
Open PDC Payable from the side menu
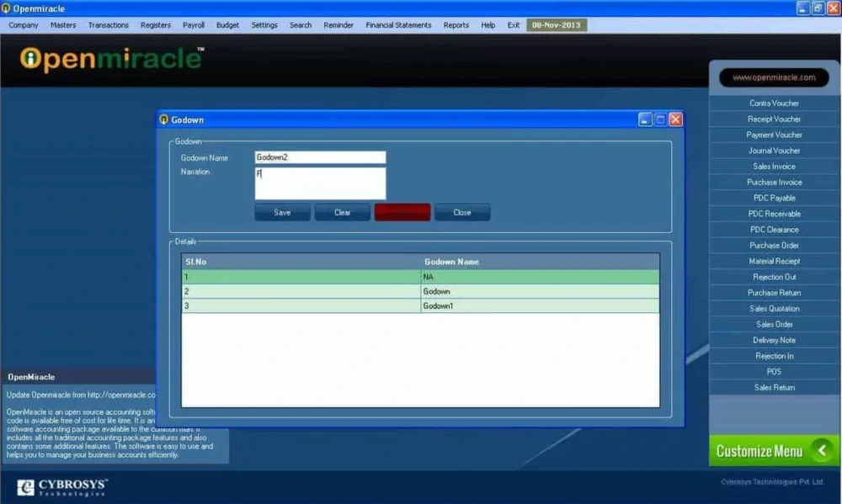[774, 198]
